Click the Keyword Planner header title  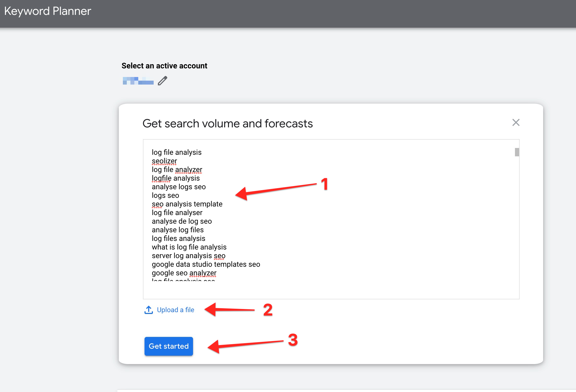point(48,11)
